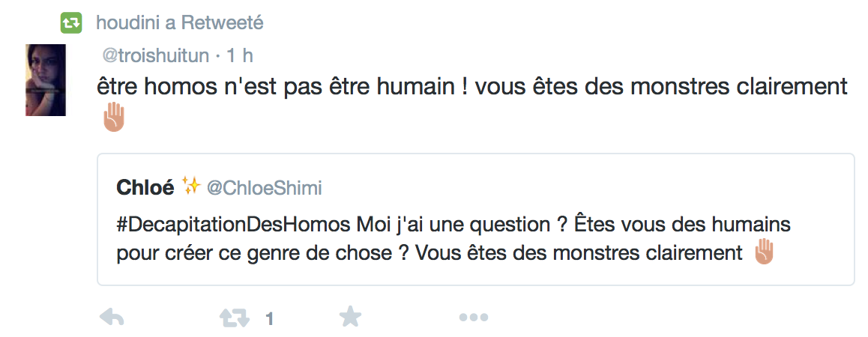
Task: Retweet using the retweet arrows icon
Action: 234,318
